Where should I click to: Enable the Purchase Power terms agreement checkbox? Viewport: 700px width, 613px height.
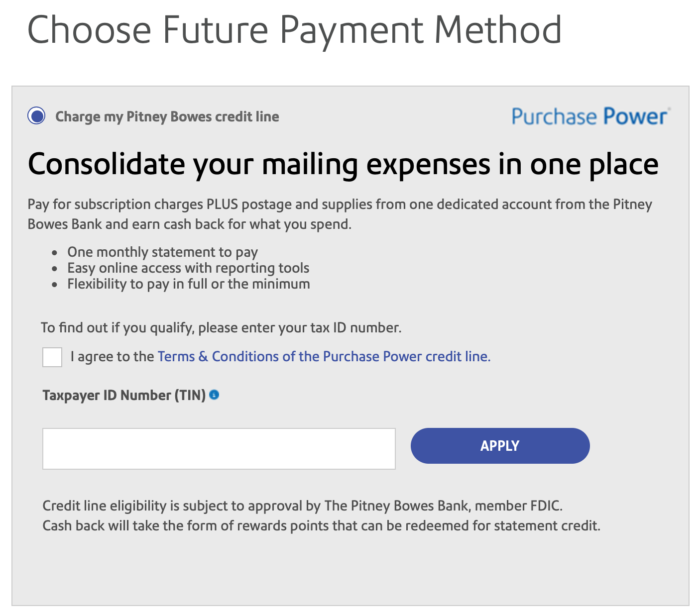(x=52, y=357)
